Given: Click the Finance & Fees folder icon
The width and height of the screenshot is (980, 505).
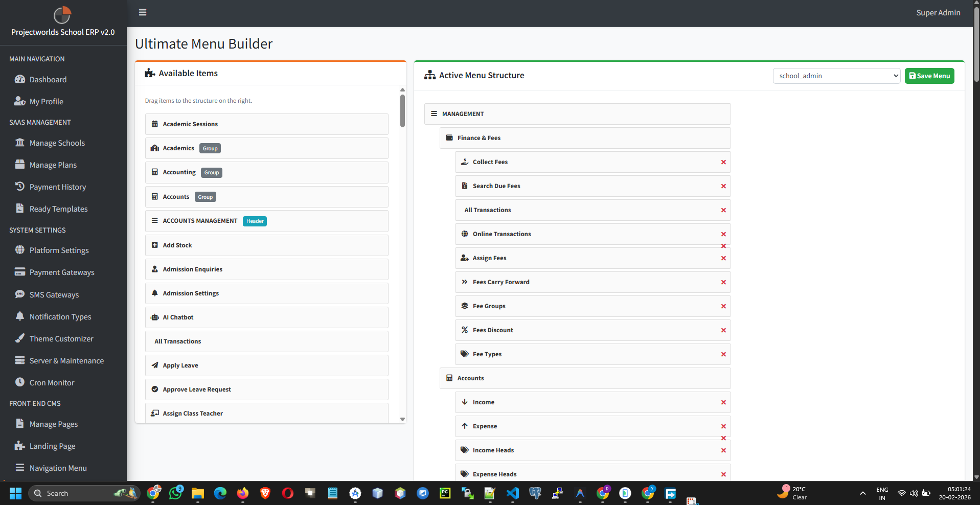Looking at the screenshot, I should 448,137.
